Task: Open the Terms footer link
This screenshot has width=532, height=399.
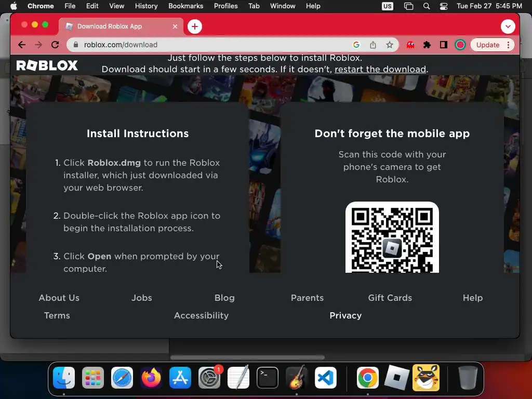Action: (x=57, y=315)
